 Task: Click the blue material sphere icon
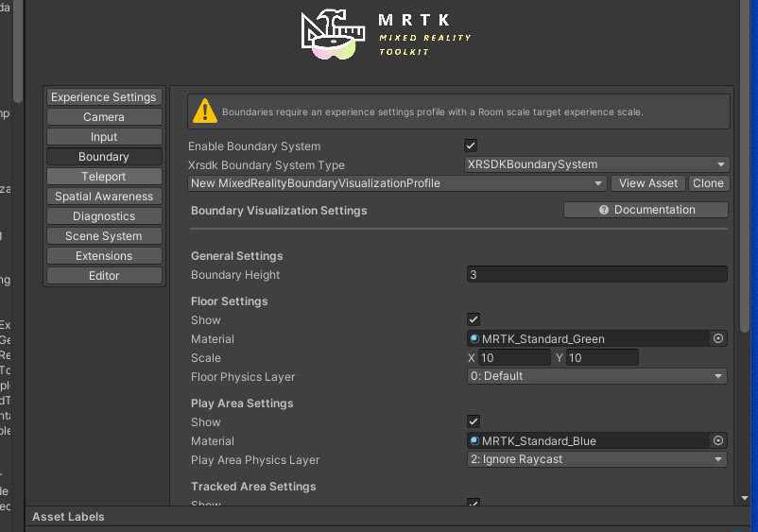[x=474, y=440]
